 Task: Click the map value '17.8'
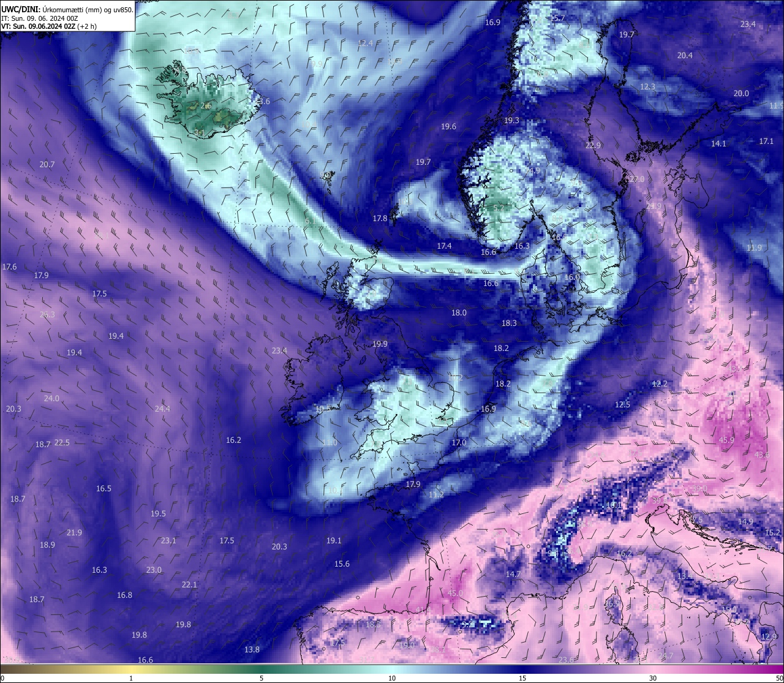click(380, 218)
